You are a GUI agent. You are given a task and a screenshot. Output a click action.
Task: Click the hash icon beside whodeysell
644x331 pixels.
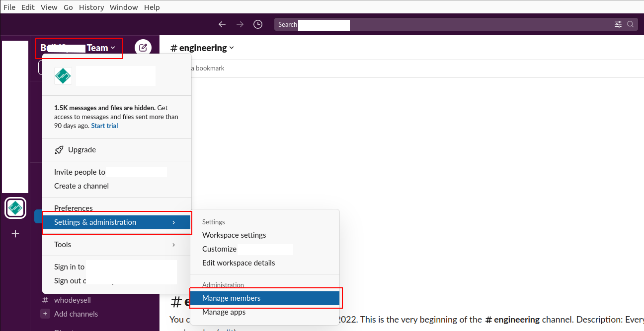click(x=45, y=300)
